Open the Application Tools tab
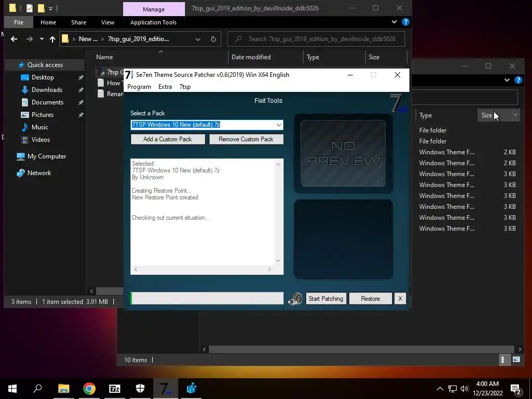The image size is (532, 399). tap(153, 22)
